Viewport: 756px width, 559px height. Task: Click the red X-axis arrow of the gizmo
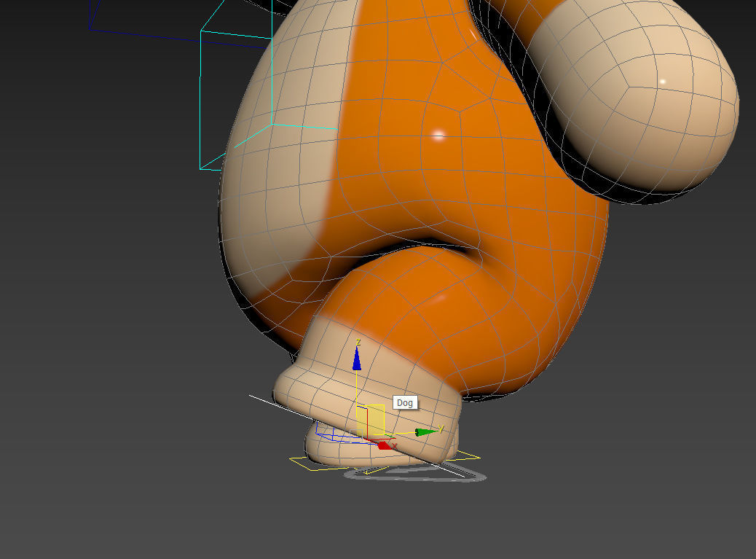tap(385, 445)
